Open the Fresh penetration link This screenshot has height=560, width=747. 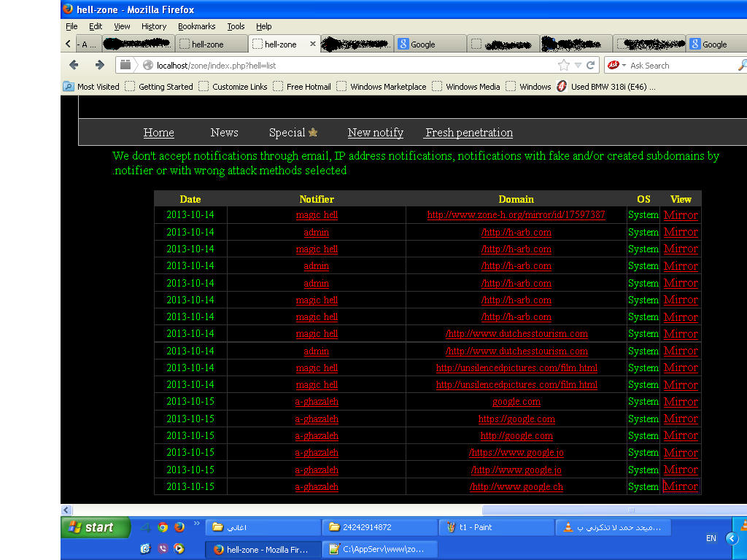pos(468,133)
